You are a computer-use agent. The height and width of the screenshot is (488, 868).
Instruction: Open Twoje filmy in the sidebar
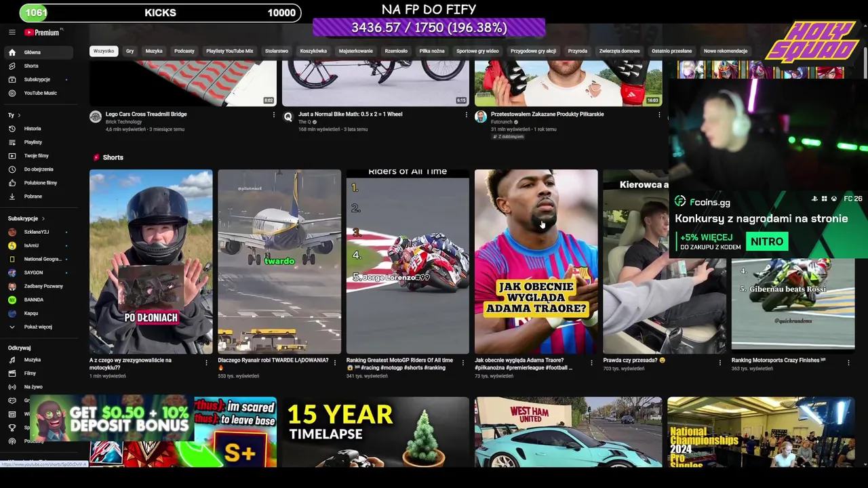tap(39, 156)
